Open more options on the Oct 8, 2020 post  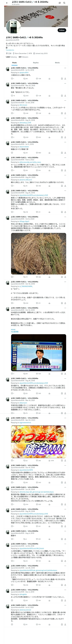65,217
